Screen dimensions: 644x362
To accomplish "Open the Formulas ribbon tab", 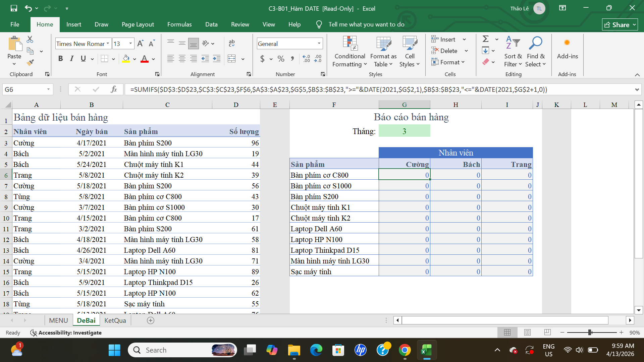I will click(179, 24).
